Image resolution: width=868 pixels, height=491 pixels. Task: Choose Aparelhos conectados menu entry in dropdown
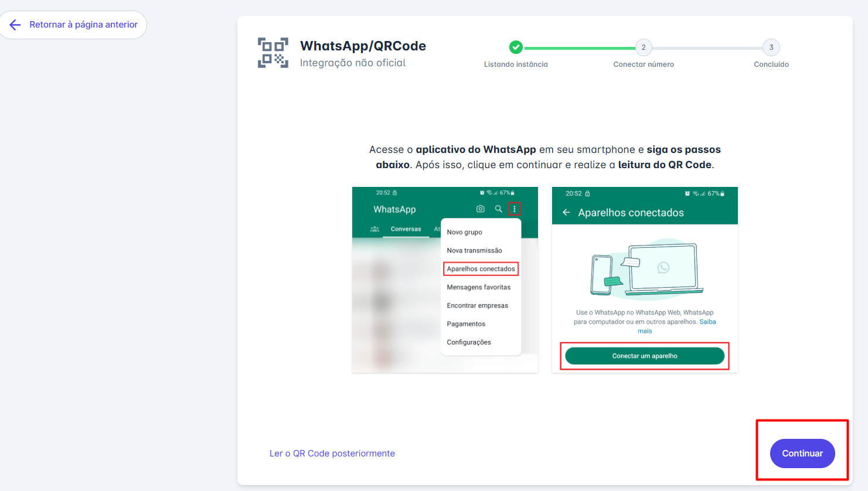pos(481,269)
